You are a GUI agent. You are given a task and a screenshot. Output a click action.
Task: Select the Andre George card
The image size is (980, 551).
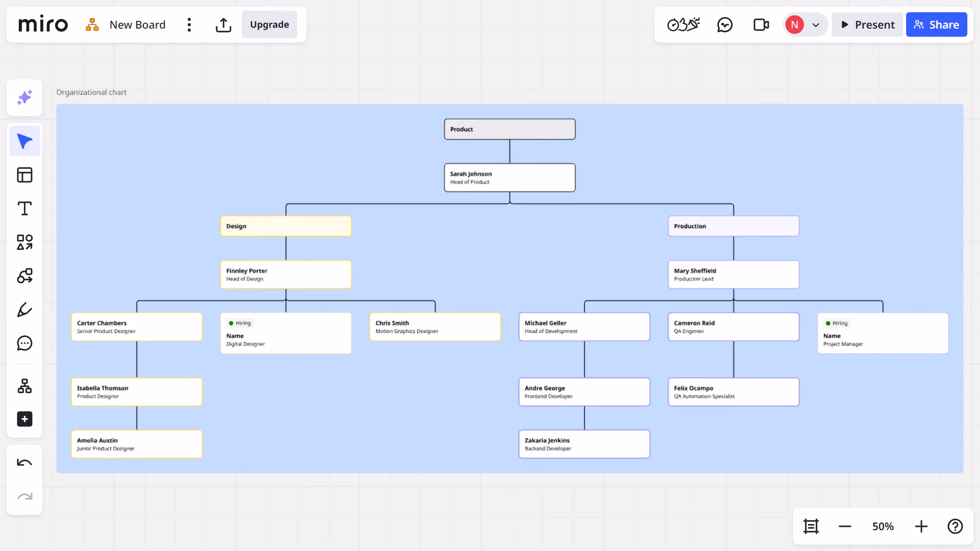click(584, 392)
